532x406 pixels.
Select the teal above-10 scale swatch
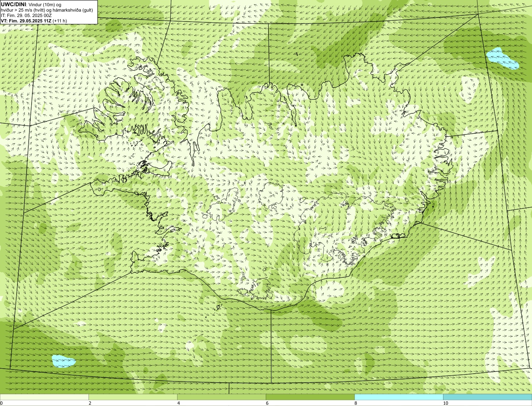(x=488, y=397)
